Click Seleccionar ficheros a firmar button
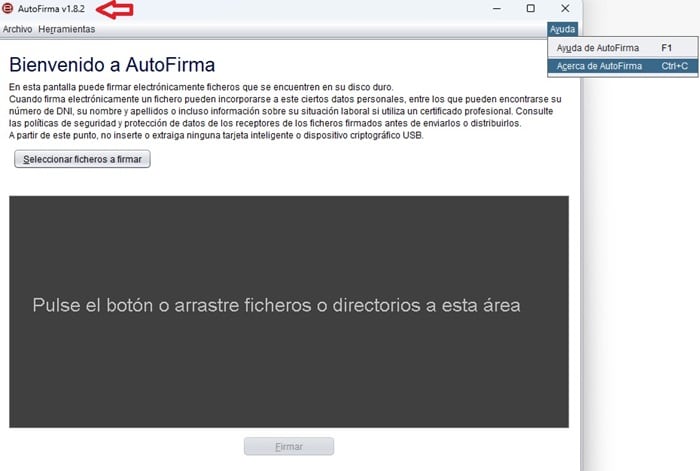The width and height of the screenshot is (700, 471). click(x=82, y=159)
